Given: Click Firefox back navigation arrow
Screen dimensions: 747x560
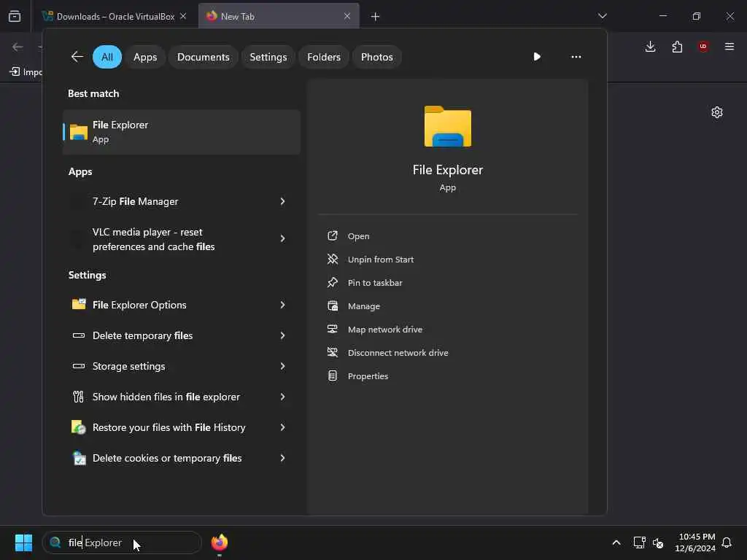Looking at the screenshot, I should pyautogui.click(x=18, y=47).
